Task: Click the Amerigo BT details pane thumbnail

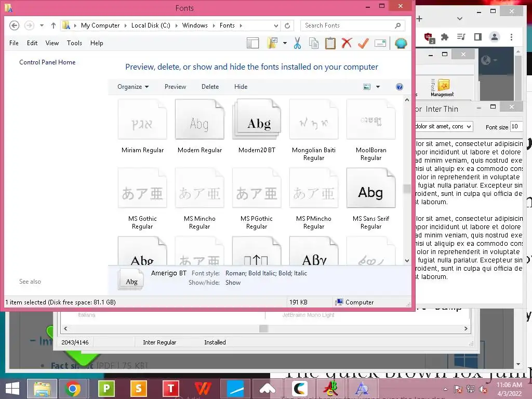Action: 131,279
